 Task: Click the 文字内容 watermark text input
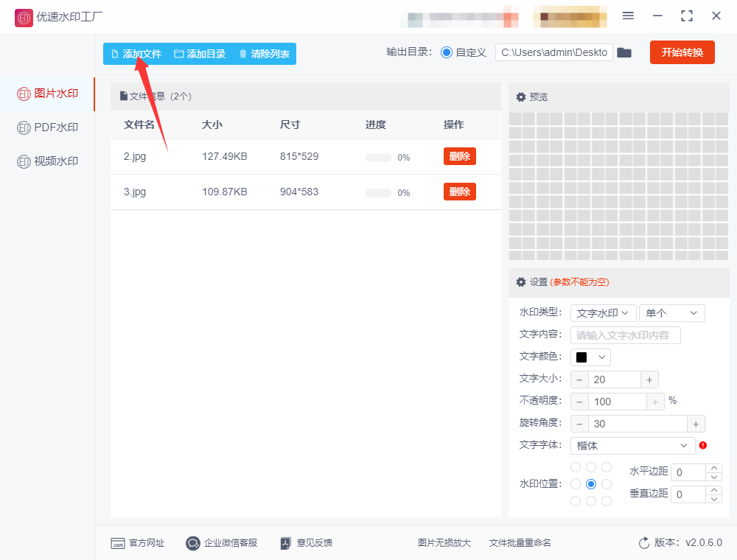(626, 335)
